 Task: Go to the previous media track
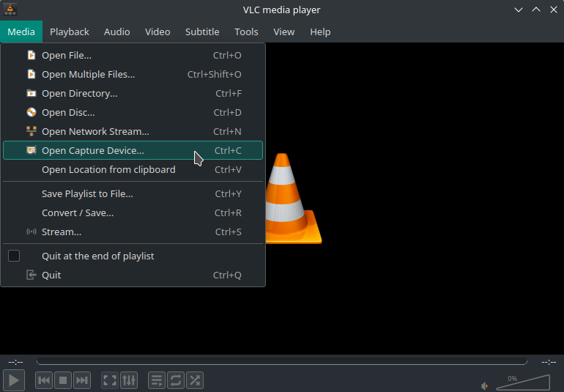[x=44, y=380]
